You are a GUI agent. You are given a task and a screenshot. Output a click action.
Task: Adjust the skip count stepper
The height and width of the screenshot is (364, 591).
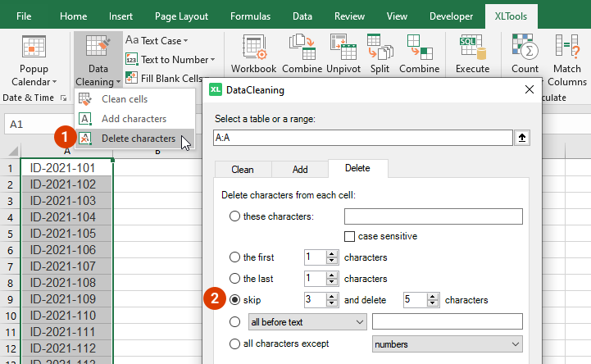332,300
